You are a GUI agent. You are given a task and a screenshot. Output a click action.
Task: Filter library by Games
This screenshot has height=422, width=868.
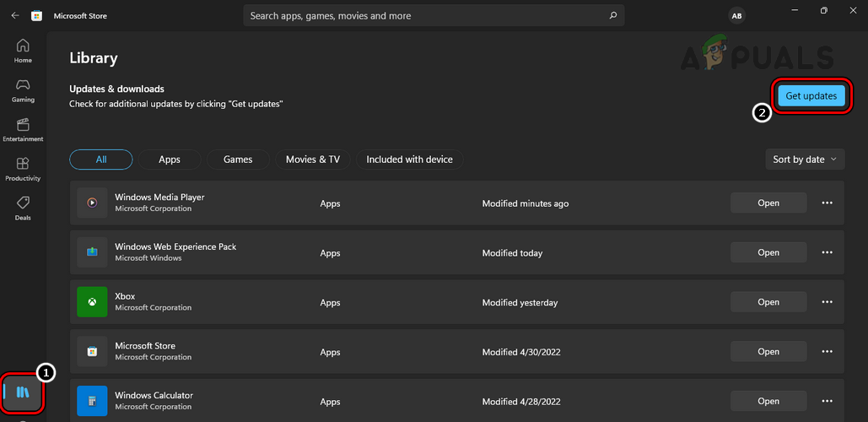pos(238,160)
